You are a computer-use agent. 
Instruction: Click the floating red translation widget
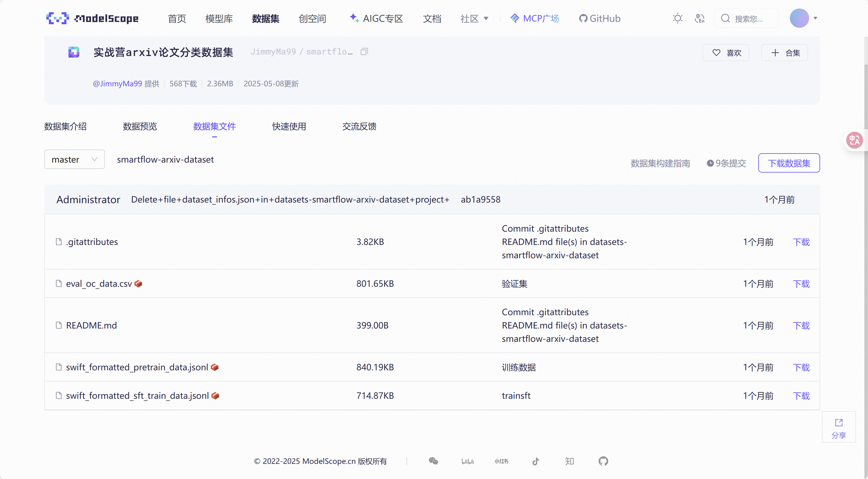(x=854, y=140)
